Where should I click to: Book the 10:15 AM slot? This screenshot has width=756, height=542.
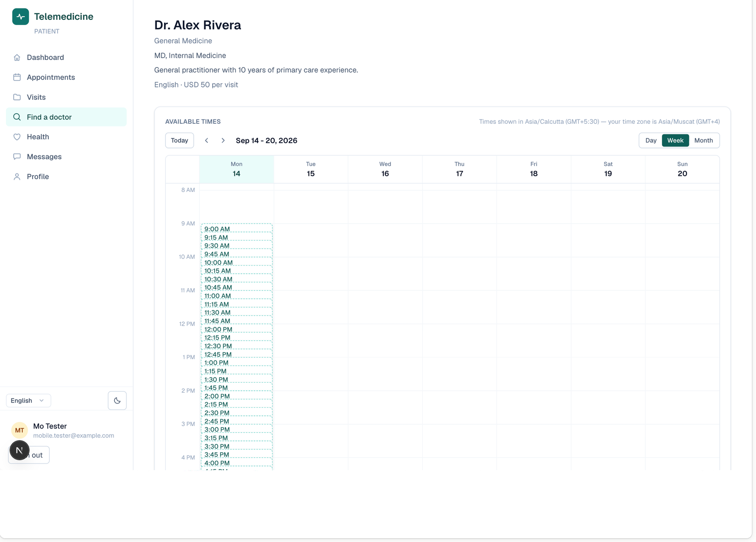click(237, 270)
